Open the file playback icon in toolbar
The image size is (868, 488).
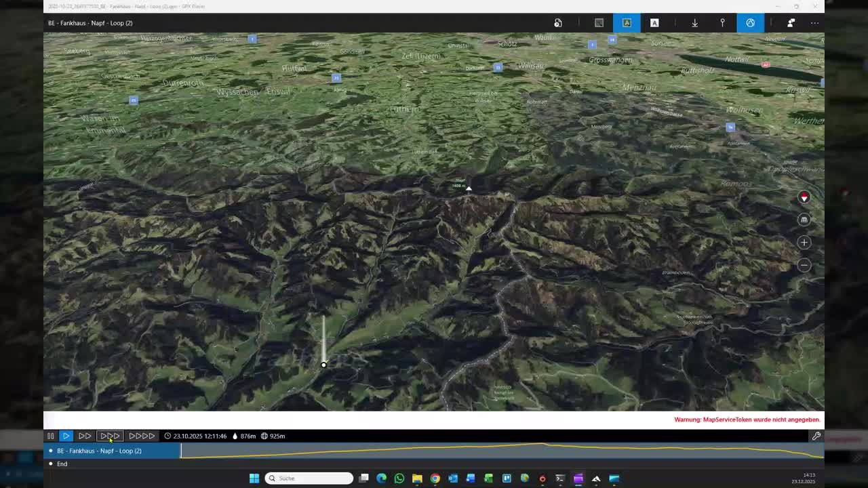tap(558, 23)
